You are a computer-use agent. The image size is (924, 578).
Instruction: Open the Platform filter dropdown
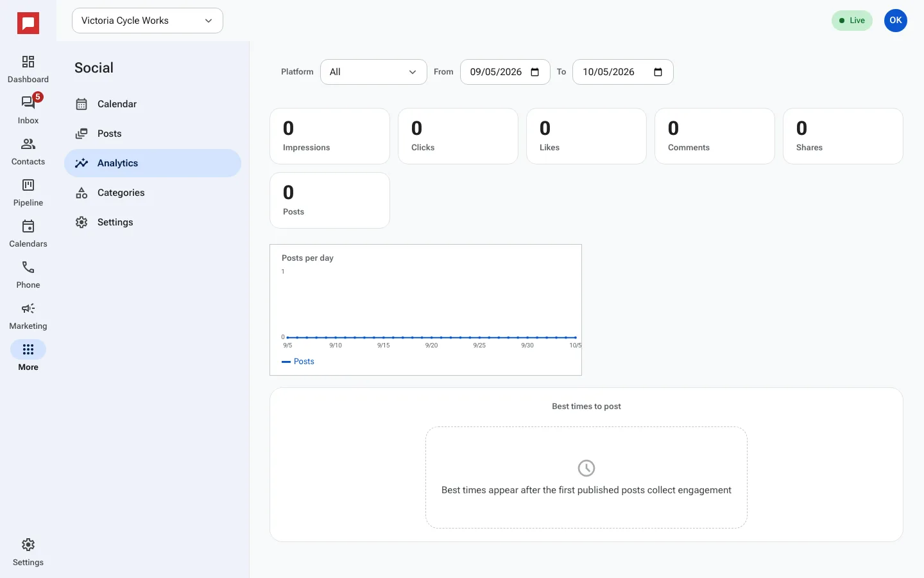point(373,72)
